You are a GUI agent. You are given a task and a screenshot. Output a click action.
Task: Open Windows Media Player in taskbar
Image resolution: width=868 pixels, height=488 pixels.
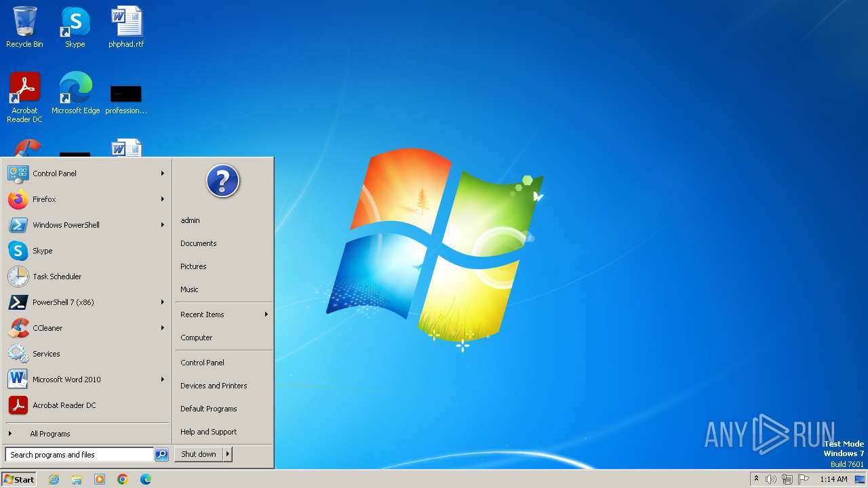coord(100,479)
